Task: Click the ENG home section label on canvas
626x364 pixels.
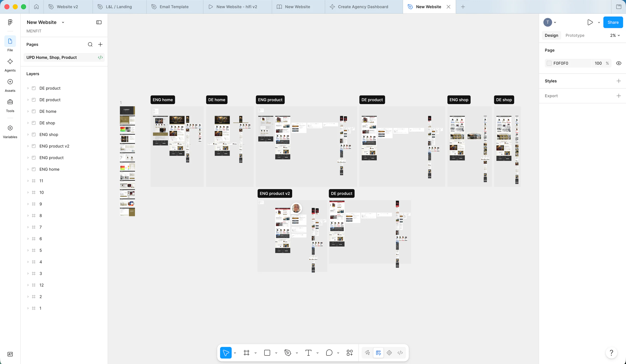Action: 163,100
